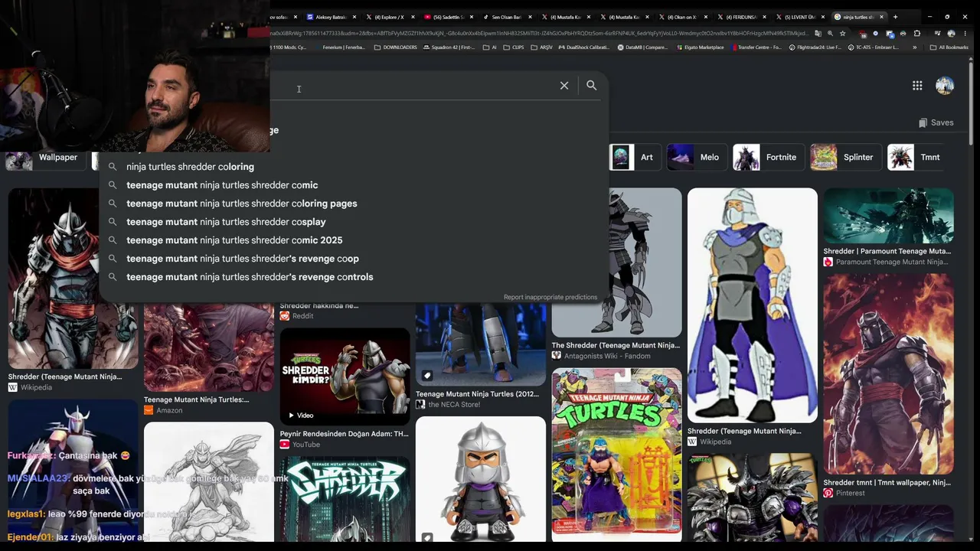Filter images by the Splinter chip
The width and height of the screenshot is (980, 551).
point(845,157)
